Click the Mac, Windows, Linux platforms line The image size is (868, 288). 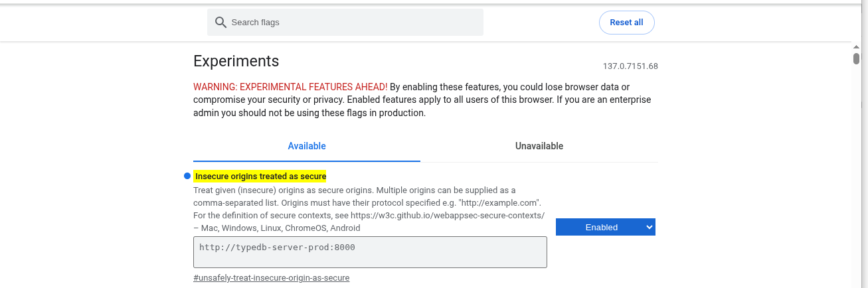pos(281,228)
